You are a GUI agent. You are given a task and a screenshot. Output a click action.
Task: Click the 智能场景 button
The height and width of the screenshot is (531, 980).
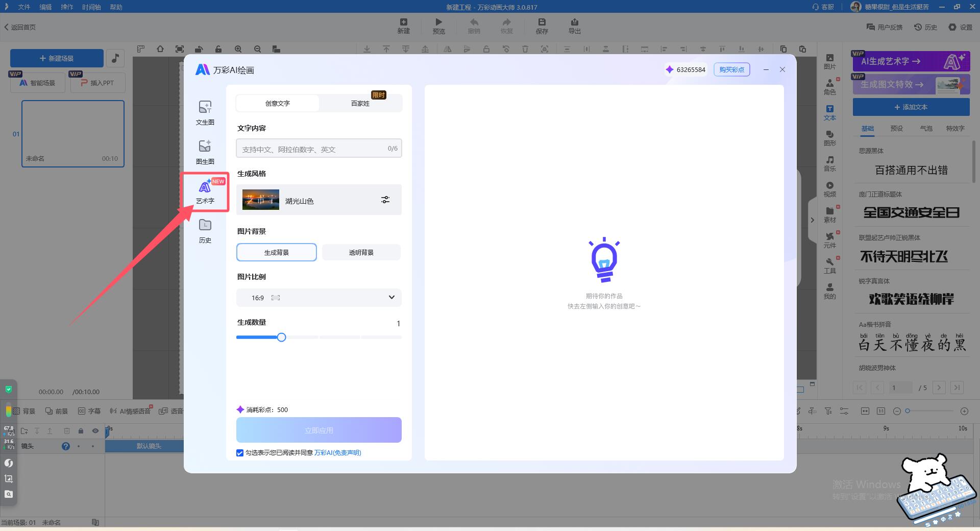tap(37, 82)
